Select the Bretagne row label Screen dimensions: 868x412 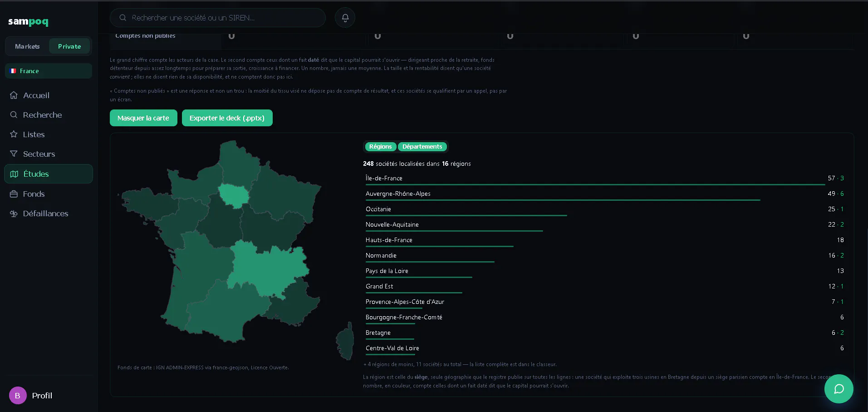378,333
